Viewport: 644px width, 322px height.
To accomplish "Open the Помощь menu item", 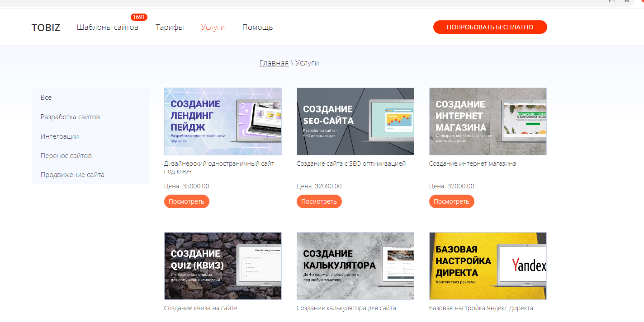I will pyautogui.click(x=257, y=28).
